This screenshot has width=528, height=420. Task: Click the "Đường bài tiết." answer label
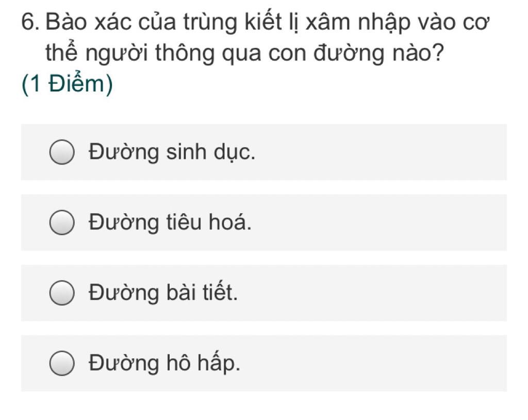click(x=163, y=292)
